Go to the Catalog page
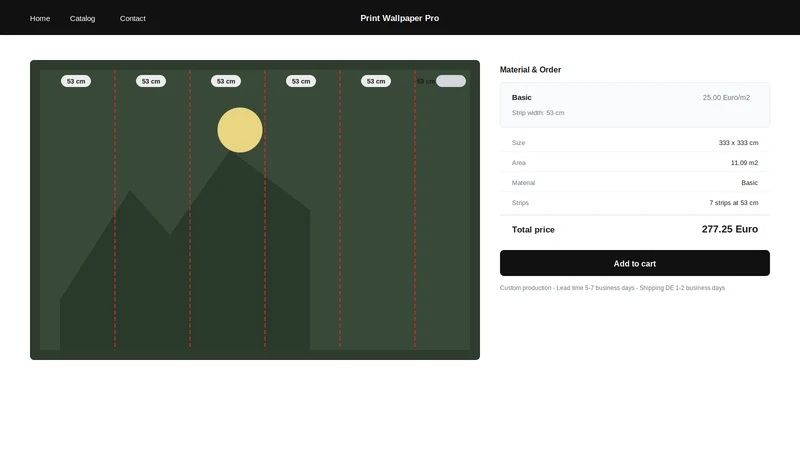This screenshot has width=800, height=450. [82, 18]
